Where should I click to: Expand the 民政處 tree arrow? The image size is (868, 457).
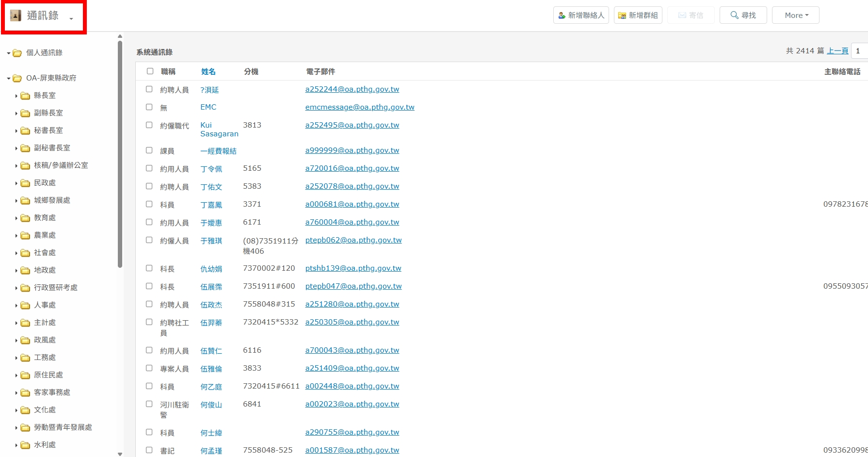[16, 183]
